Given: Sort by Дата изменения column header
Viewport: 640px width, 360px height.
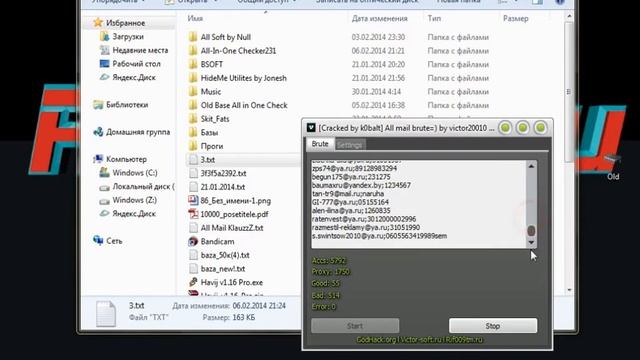Looking at the screenshot, I should (x=380, y=18).
